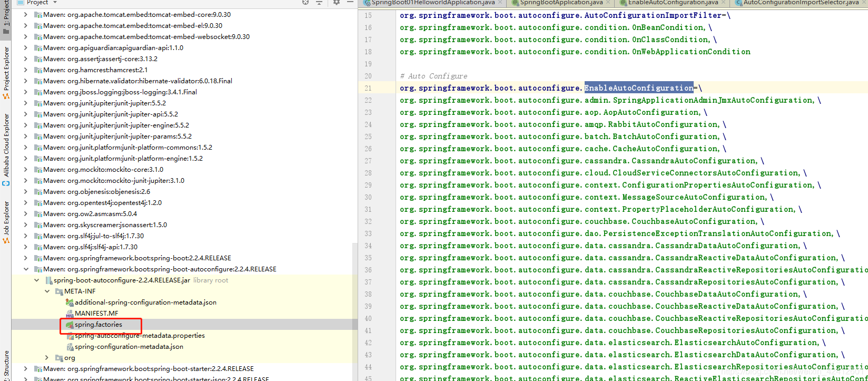The image size is (868, 381).
Task: Click the library icon for junit-jupiter:5.5.2
Action: pos(38,103)
